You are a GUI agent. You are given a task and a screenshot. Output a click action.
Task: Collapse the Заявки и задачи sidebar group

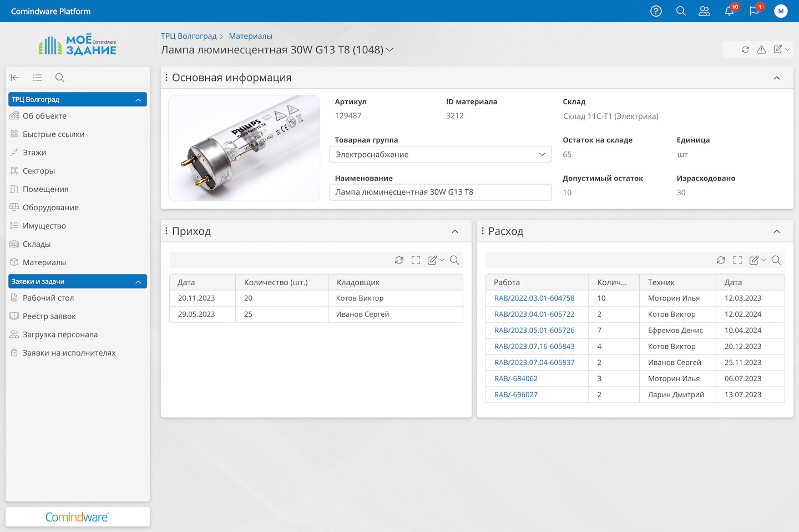[x=138, y=282]
